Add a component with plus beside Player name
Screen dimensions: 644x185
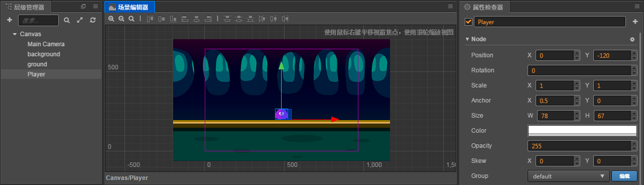coord(635,22)
